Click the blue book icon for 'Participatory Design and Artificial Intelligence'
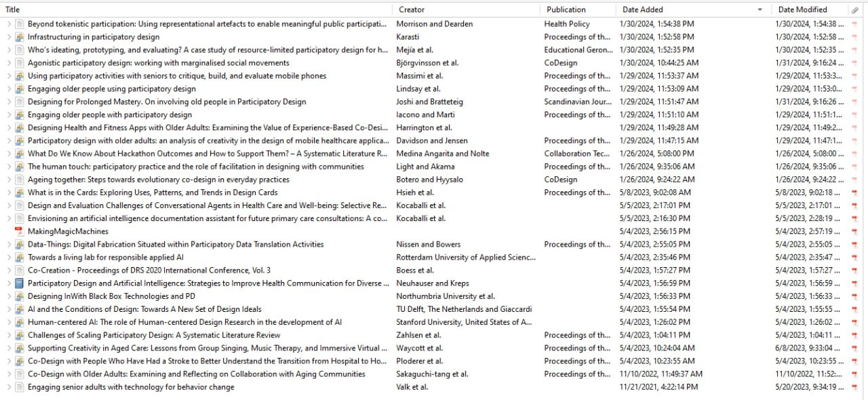 click(x=20, y=283)
